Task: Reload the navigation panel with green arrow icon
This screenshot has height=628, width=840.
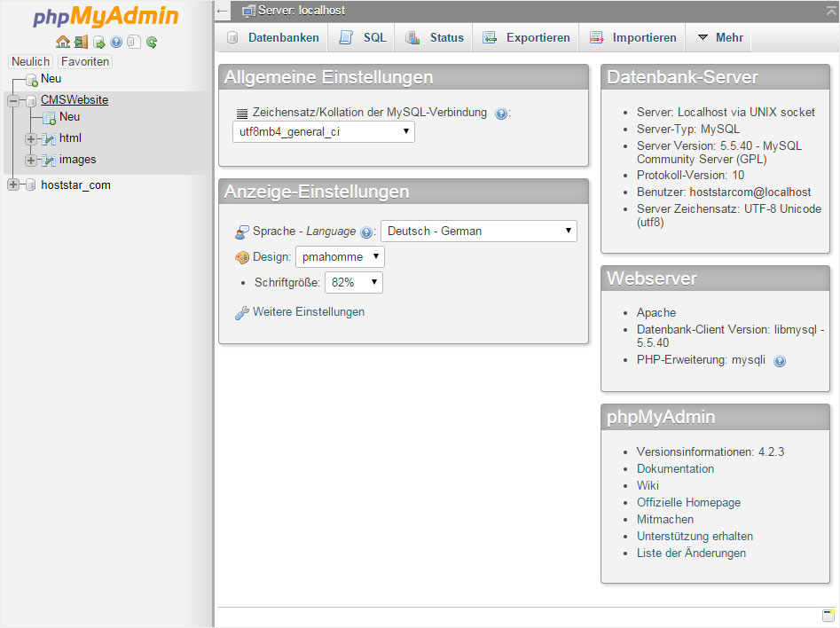Action: click(152, 42)
